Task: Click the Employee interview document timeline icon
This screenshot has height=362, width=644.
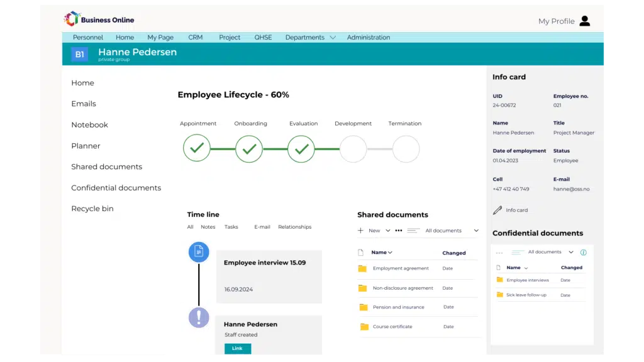Action: coord(199,252)
